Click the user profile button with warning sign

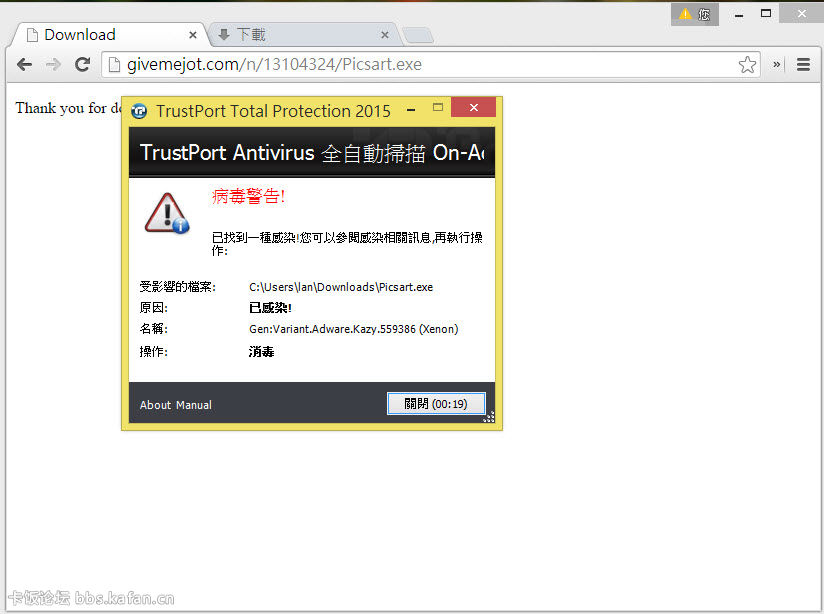694,14
